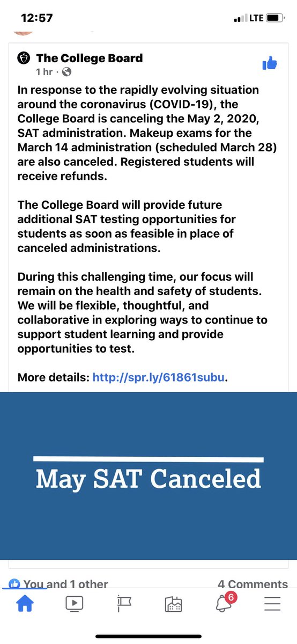This screenshot has height=644, width=297.
Task: Open the spr.ly/61861subu link
Action: [159, 377]
